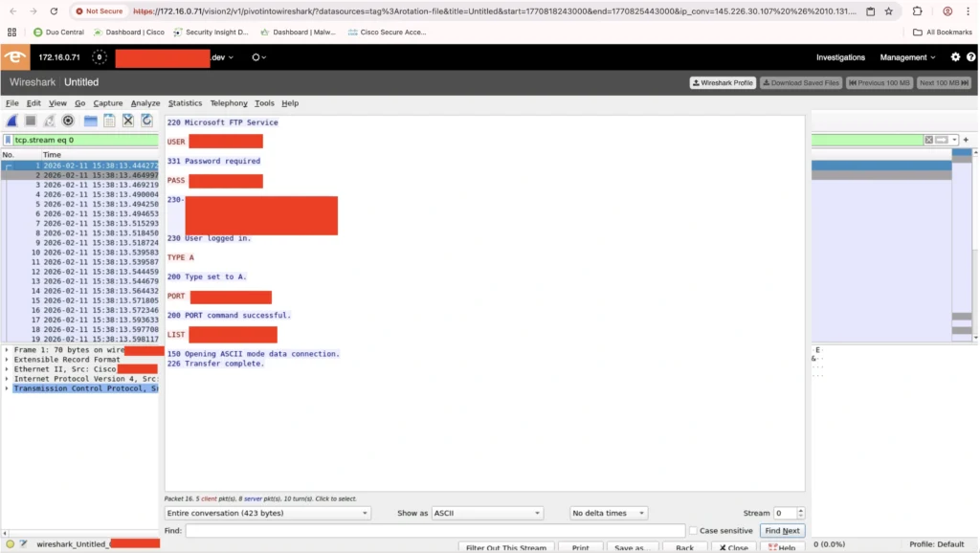
Task: Click the stop capture icon
Action: [32, 120]
